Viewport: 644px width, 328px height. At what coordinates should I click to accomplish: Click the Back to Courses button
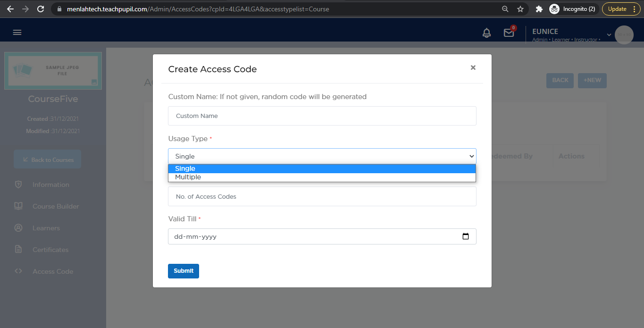[x=47, y=160]
